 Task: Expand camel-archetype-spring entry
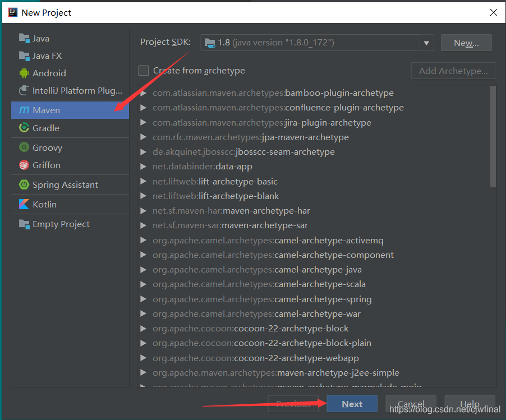pos(143,299)
